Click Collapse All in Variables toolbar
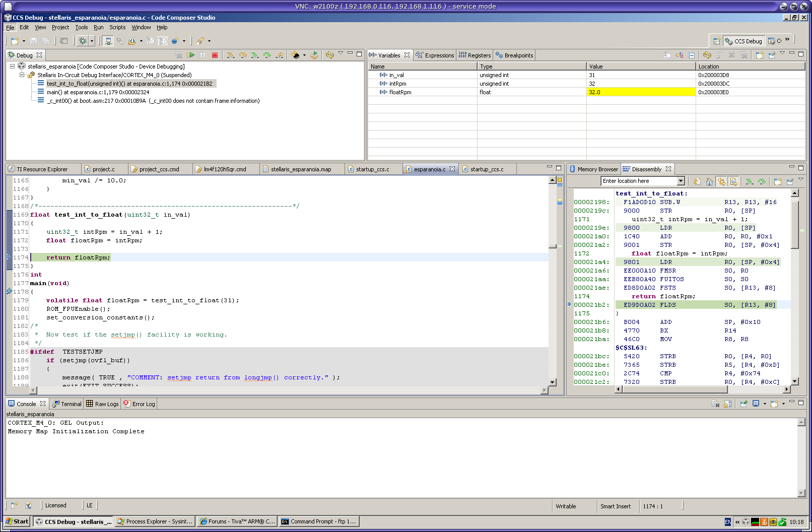This screenshot has width=812, height=532. 692,55
